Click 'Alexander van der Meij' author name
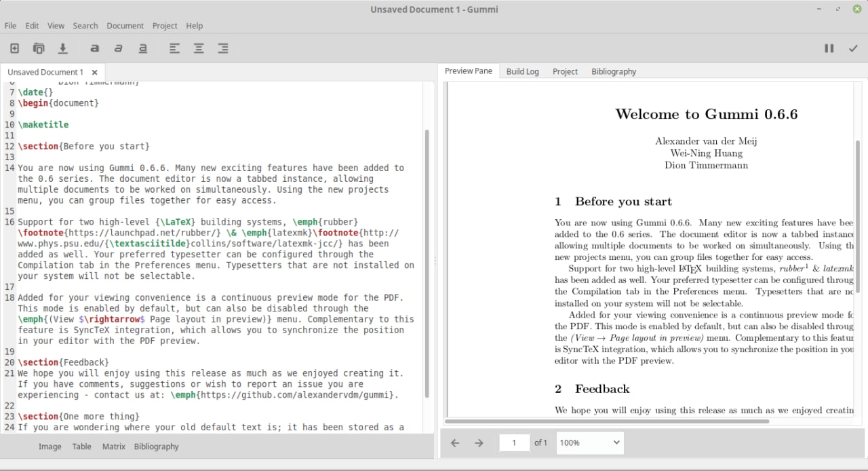Image resolution: width=868 pixels, height=471 pixels. coord(706,141)
